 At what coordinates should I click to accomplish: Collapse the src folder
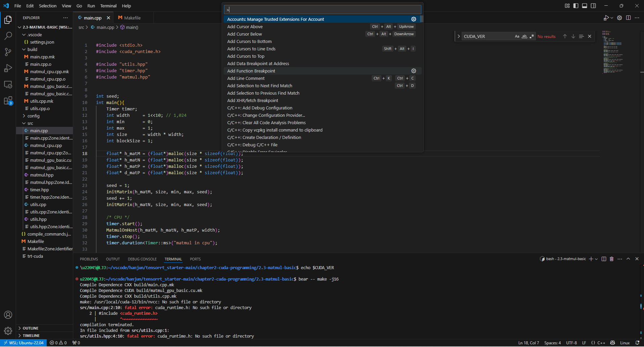45,123
